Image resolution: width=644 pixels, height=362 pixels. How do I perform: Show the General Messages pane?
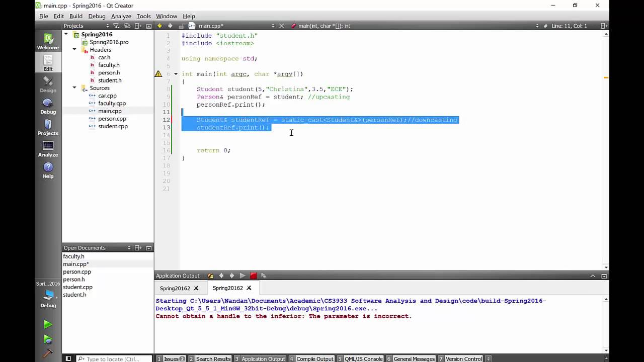[x=411, y=358]
